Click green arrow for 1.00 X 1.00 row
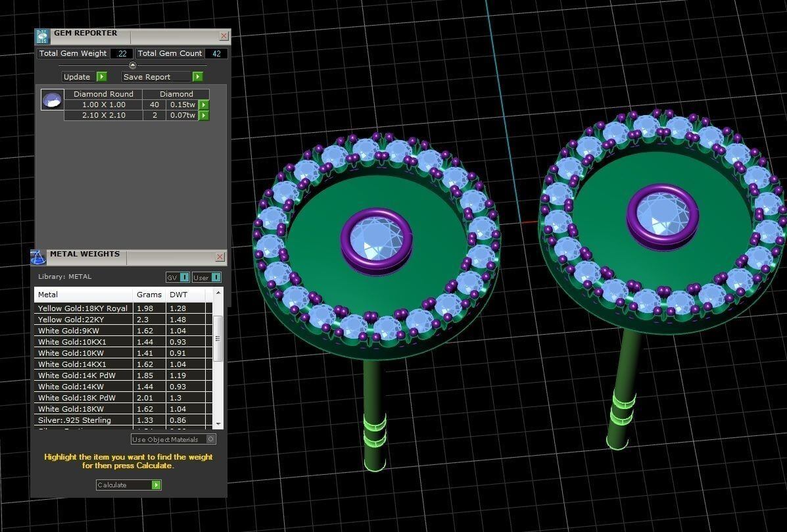Screen dimensions: 787x532 pyautogui.click(x=204, y=105)
